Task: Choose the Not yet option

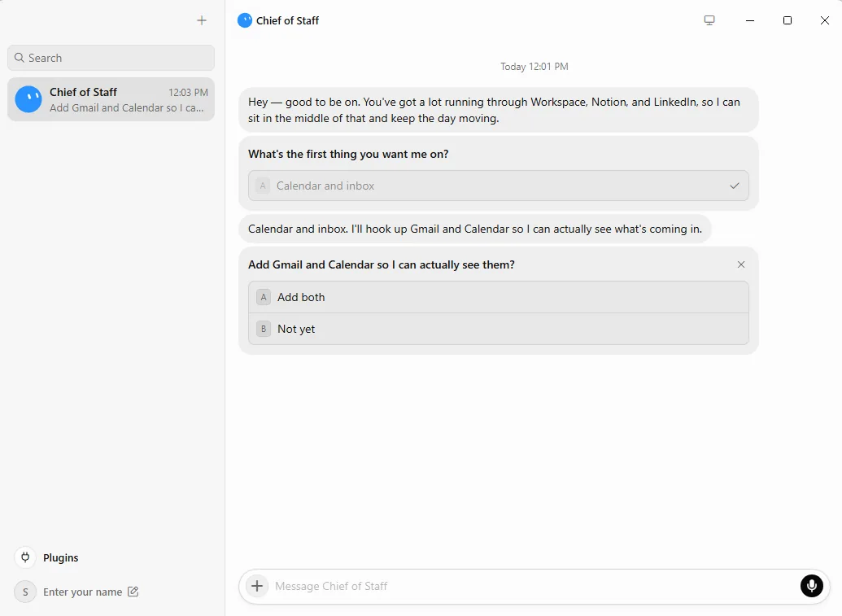Action: (499, 329)
